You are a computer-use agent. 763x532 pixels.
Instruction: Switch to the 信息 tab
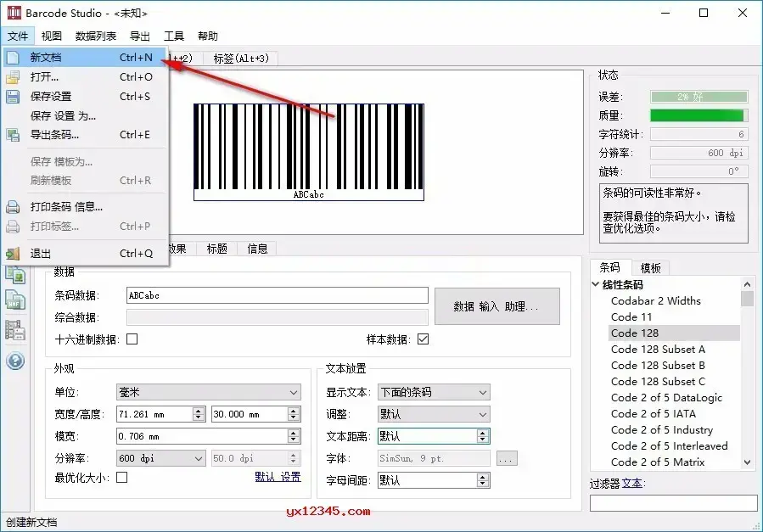257,249
